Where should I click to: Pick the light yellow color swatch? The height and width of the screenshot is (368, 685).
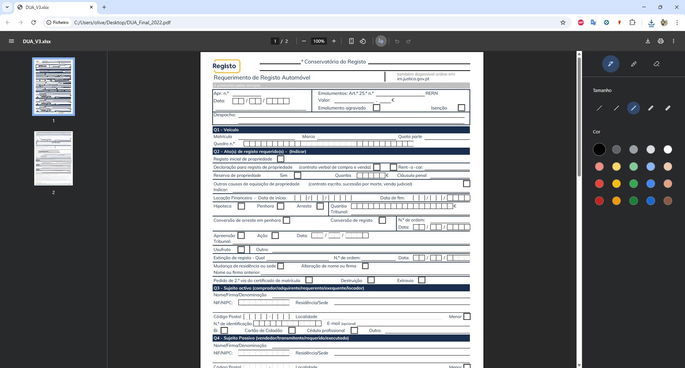click(x=616, y=167)
